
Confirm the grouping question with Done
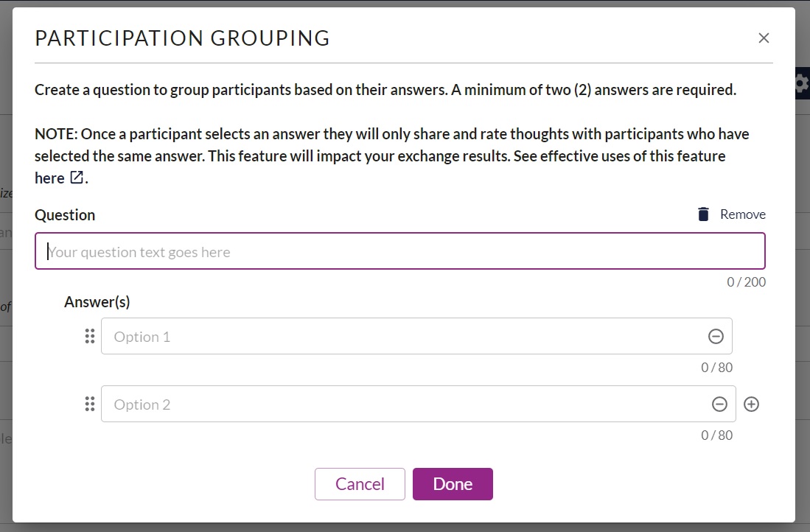(453, 484)
